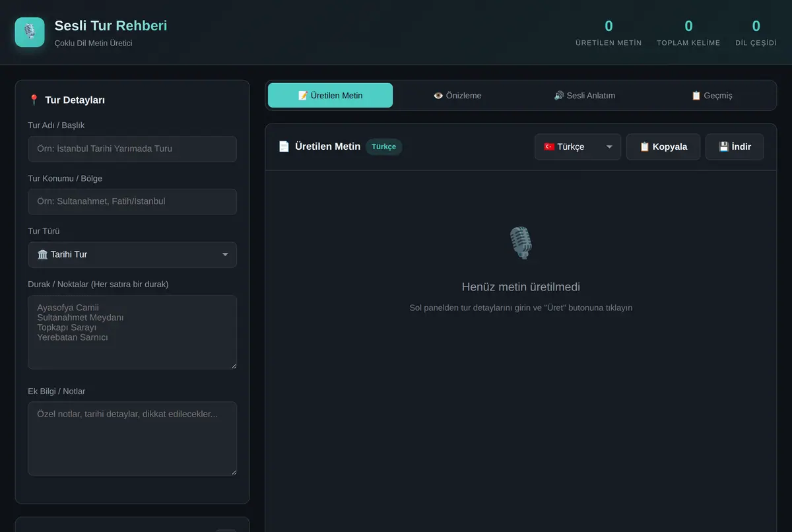Click the 'Çoklu Dil Metin Üretici' subtitle
Viewport: 792px width, 532px height.
pyautogui.click(x=94, y=43)
